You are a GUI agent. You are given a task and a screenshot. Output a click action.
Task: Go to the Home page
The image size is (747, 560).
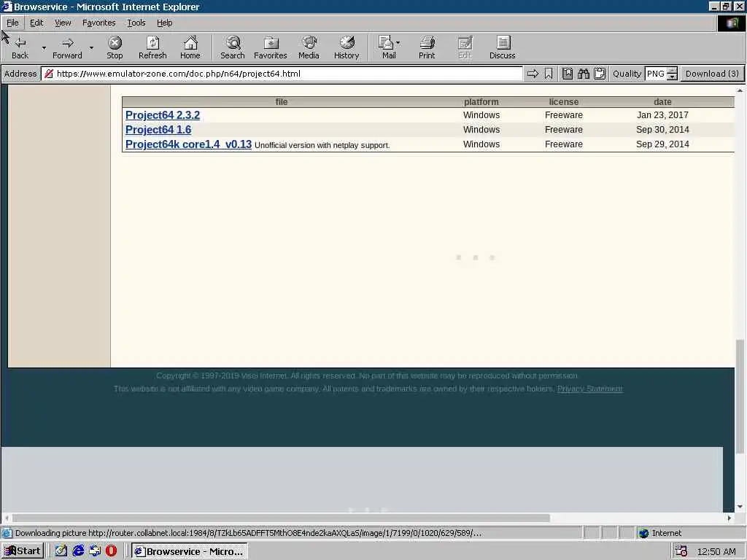pos(190,47)
